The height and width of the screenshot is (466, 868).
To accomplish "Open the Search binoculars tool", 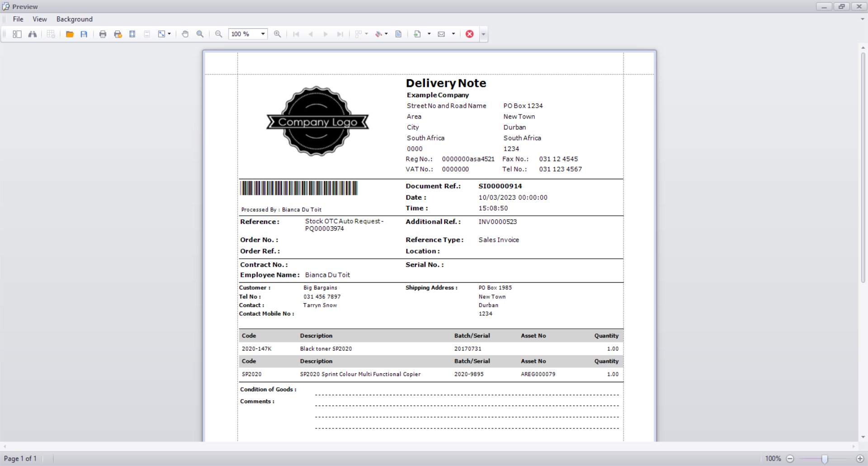I will pyautogui.click(x=33, y=34).
